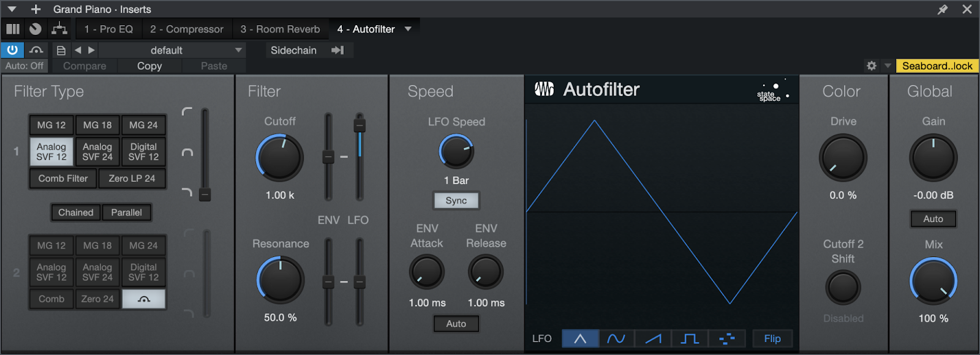Click the Mix knob
980x355 pixels.
pyautogui.click(x=933, y=282)
